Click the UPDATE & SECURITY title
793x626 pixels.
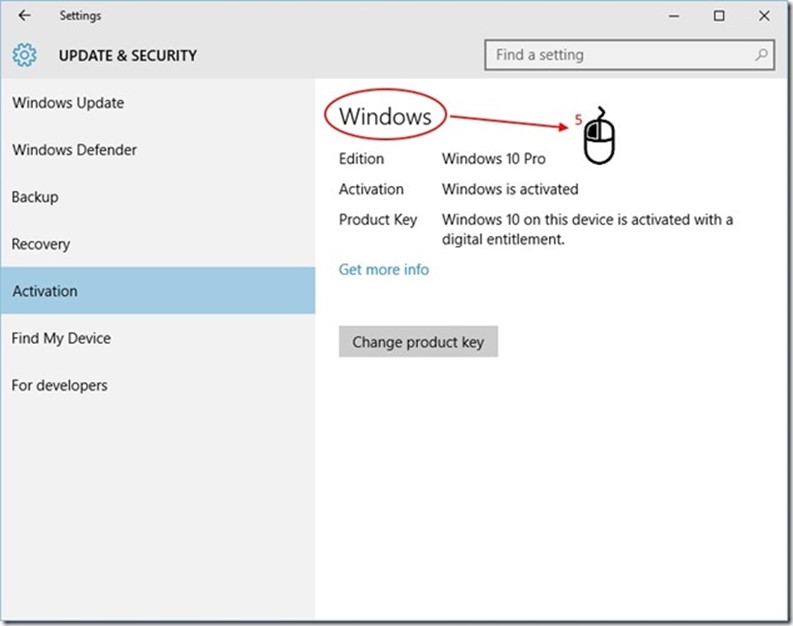coord(127,55)
